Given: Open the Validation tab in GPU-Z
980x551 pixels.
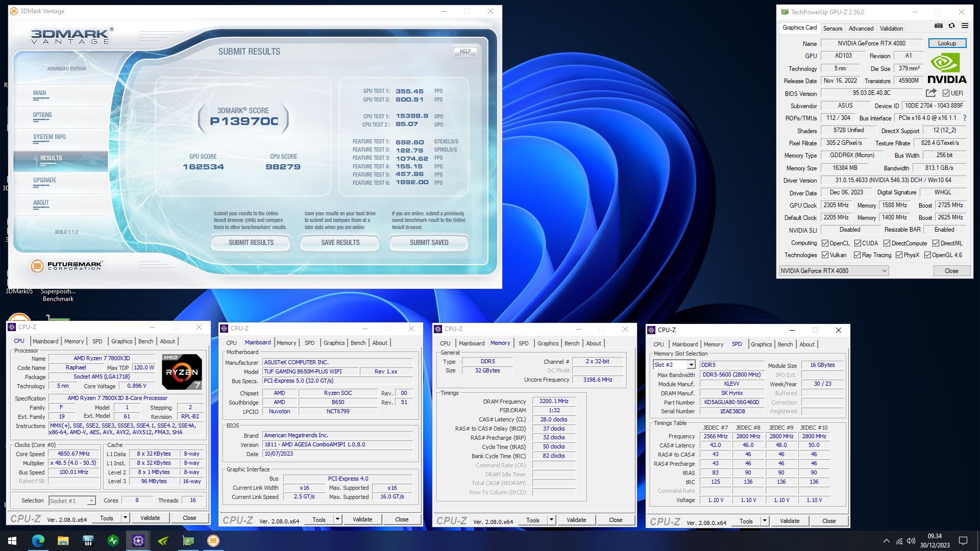Looking at the screenshot, I should [891, 29].
